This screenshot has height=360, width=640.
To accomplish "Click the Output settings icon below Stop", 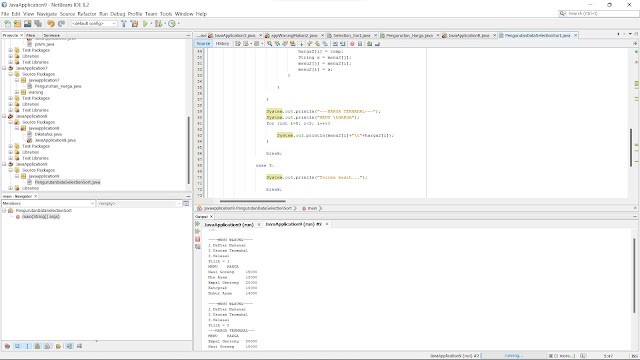I will (x=198, y=247).
